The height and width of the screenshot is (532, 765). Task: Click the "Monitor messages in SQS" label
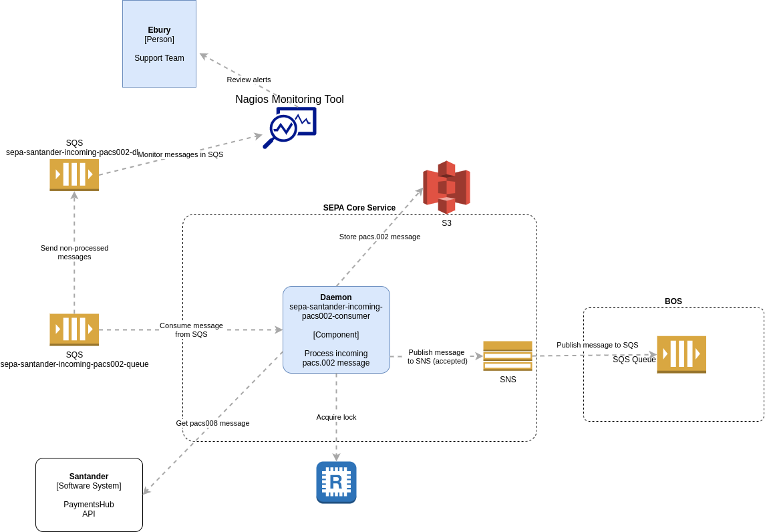point(180,154)
